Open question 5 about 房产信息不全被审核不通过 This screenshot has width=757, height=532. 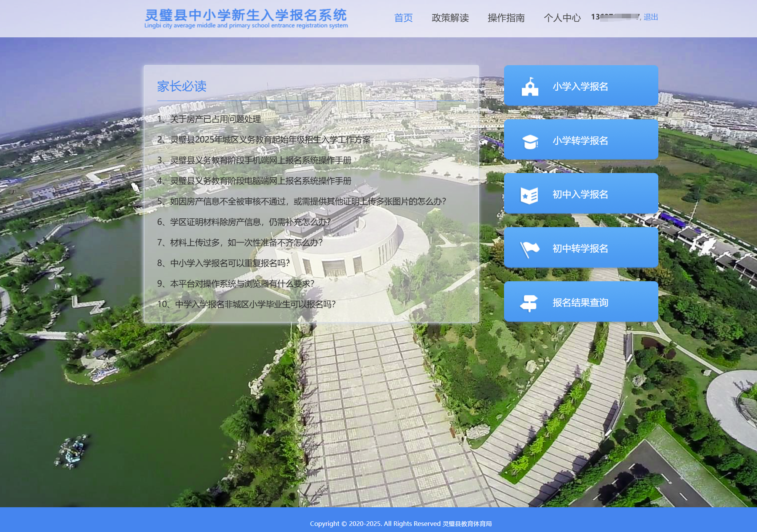point(302,201)
